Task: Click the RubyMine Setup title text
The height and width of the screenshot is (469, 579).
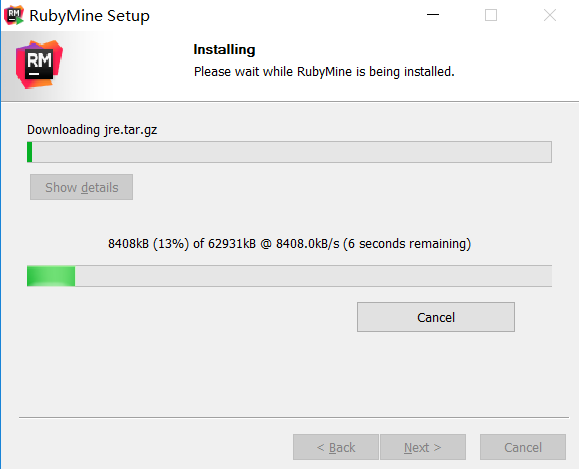Action: point(89,16)
